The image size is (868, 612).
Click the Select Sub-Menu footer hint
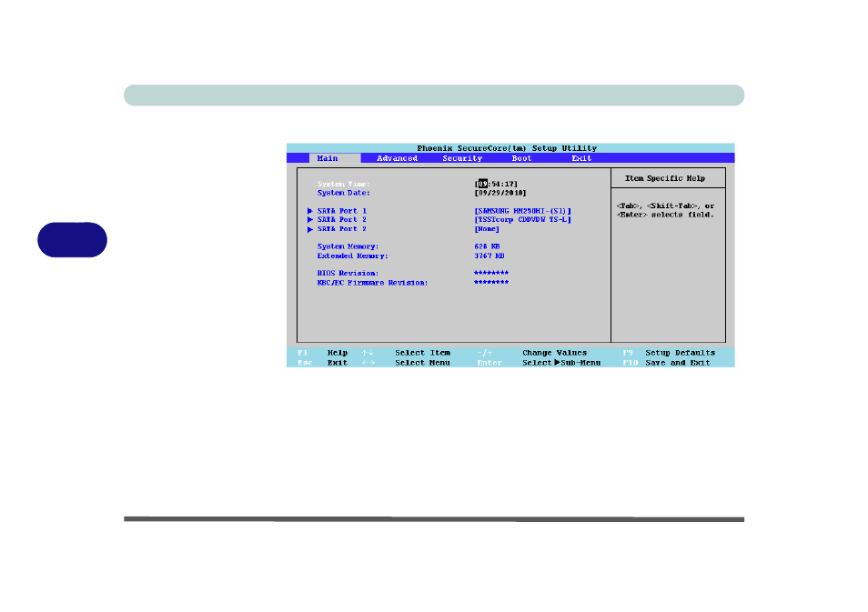click(561, 363)
